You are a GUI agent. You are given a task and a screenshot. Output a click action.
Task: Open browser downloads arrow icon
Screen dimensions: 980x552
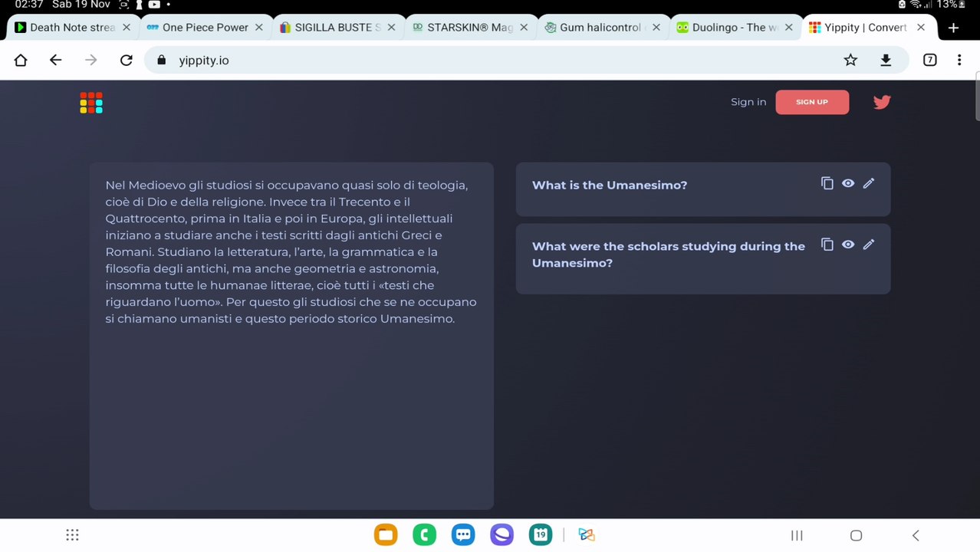(886, 60)
